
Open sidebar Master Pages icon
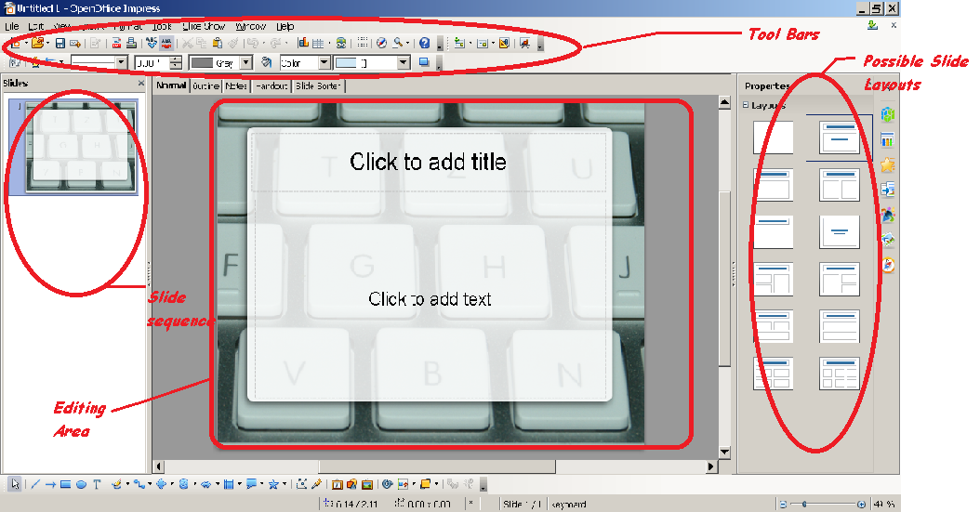888,140
